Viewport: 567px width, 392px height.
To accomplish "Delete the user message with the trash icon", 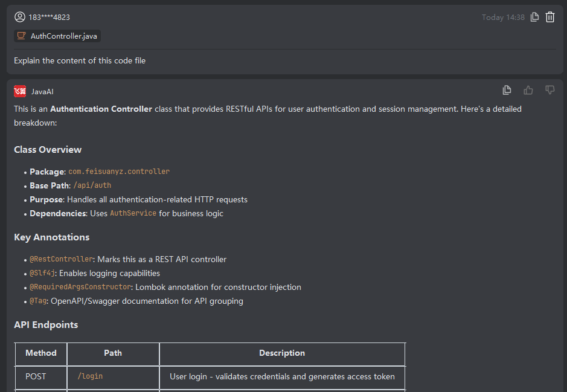I will click(x=550, y=17).
